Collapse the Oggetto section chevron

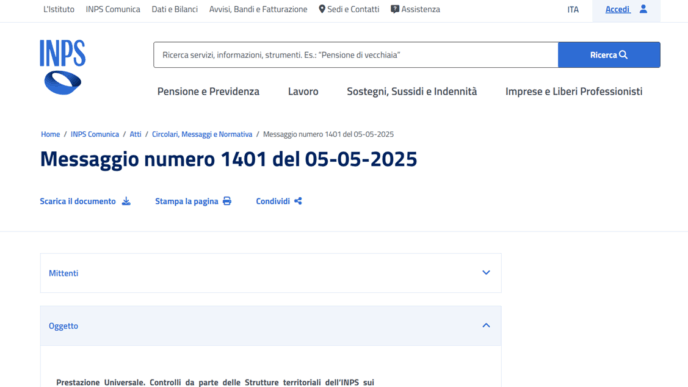click(x=486, y=326)
